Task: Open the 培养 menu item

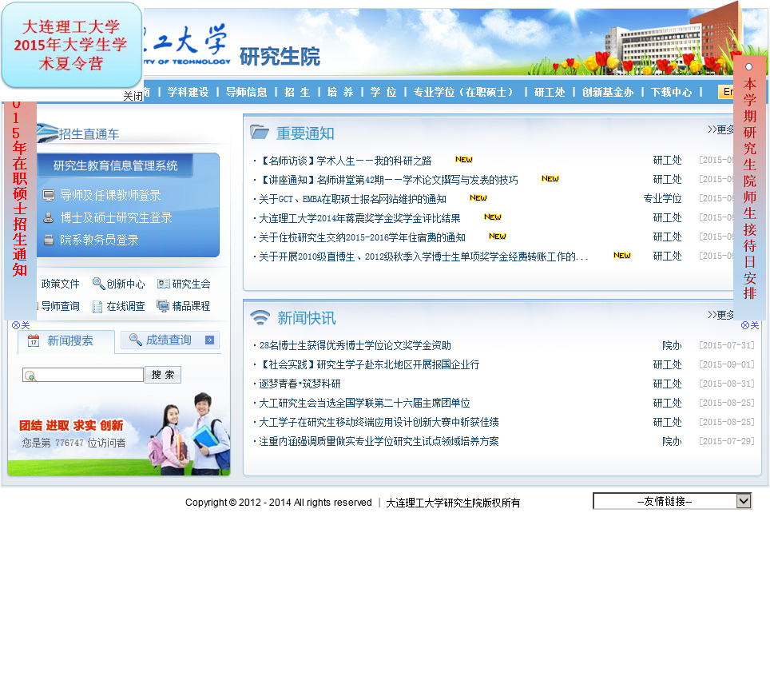Action: (340, 92)
